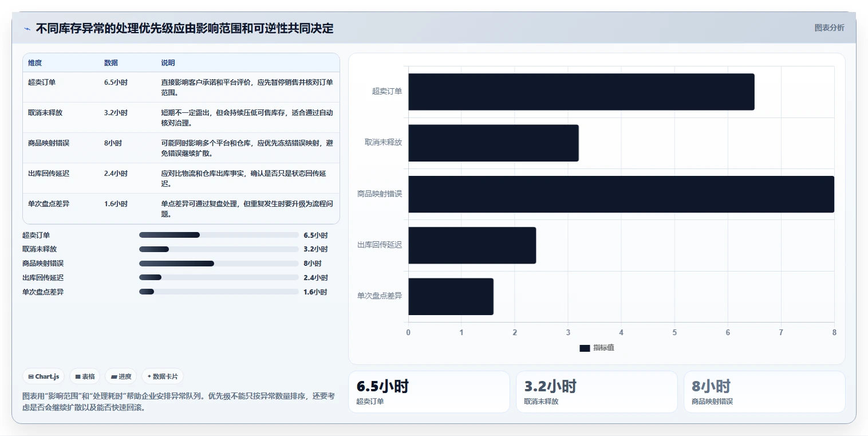Image resolution: width=868 pixels, height=436 pixels.
Task: Click the 商品映射错误 chart bar
Action: tap(621, 194)
